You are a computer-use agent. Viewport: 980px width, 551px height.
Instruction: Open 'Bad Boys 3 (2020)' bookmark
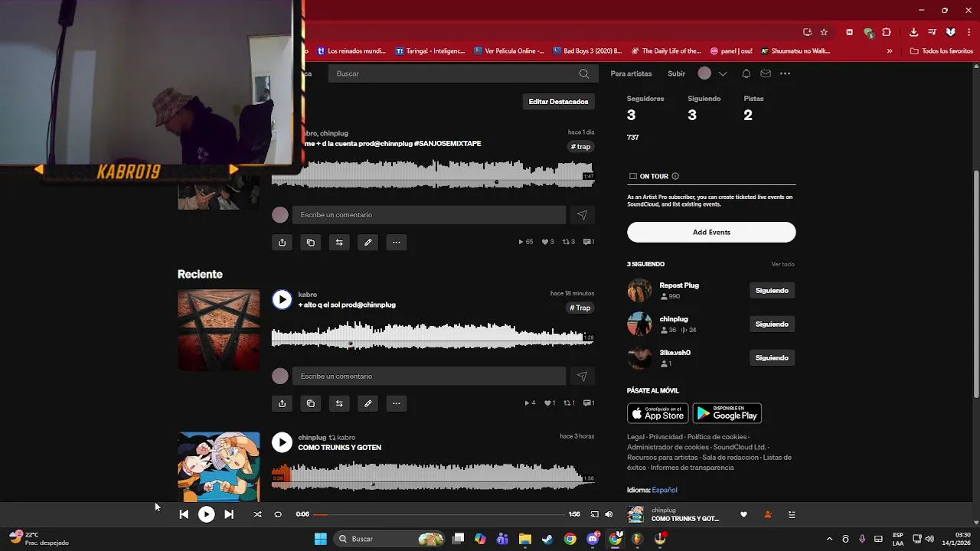(586, 51)
